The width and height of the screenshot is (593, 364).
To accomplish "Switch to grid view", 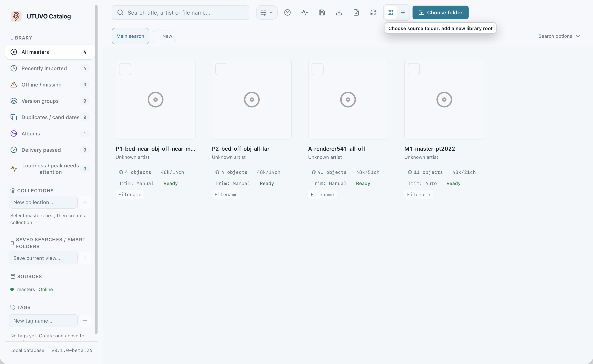I will point(390,12).
